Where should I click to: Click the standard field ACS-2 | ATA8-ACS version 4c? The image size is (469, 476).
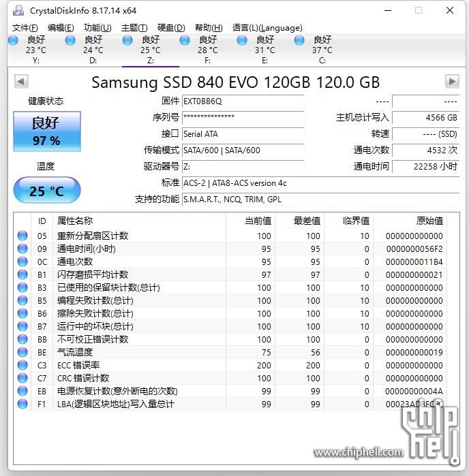tap(320, 183)
